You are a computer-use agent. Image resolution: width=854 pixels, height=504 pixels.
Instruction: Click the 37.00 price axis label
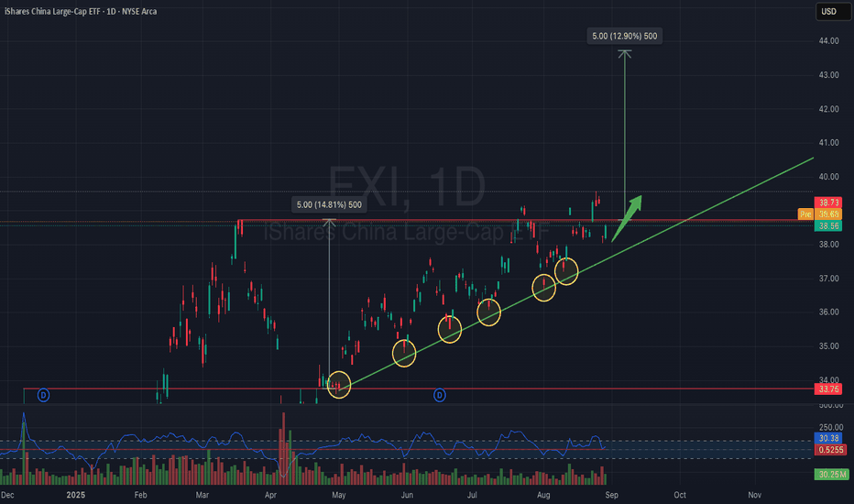point(828,279)
